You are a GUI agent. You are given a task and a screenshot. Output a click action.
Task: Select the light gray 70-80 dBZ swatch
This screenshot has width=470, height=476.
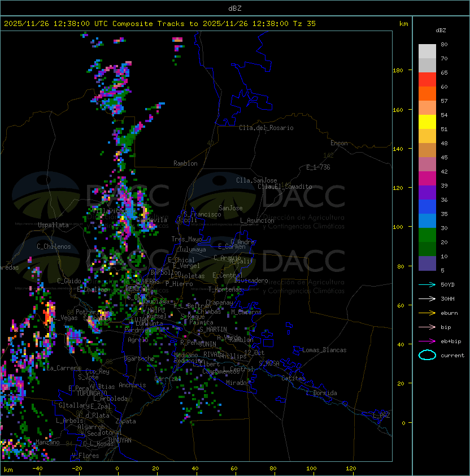427,51
